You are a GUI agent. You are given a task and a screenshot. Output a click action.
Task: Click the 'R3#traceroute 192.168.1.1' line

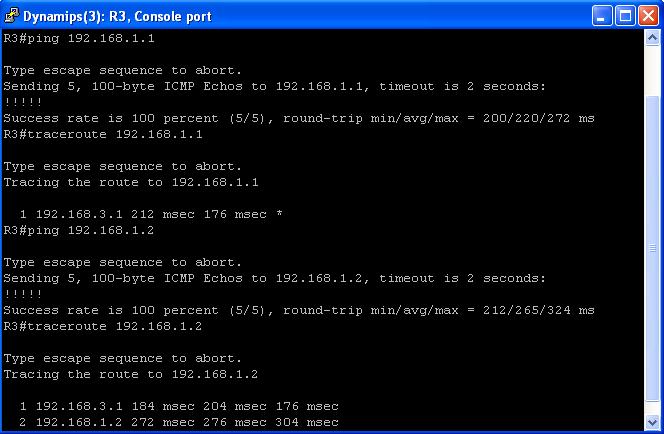[x=103, y=135]
